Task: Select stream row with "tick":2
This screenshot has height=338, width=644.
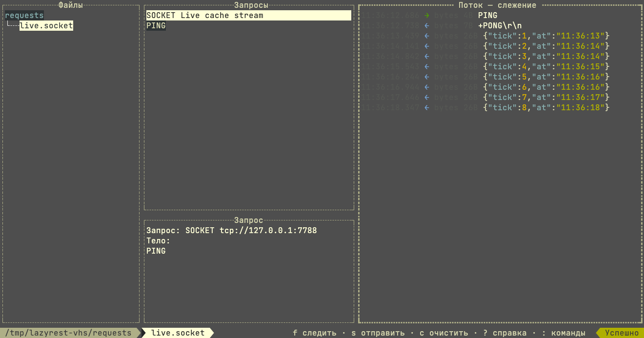Action: [x=485, y=46]
